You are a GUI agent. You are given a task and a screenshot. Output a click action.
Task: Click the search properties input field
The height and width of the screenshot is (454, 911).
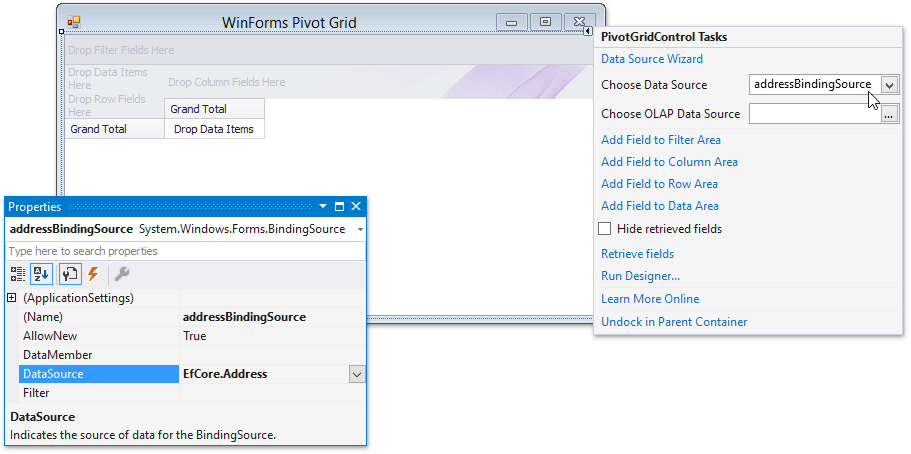185,251
